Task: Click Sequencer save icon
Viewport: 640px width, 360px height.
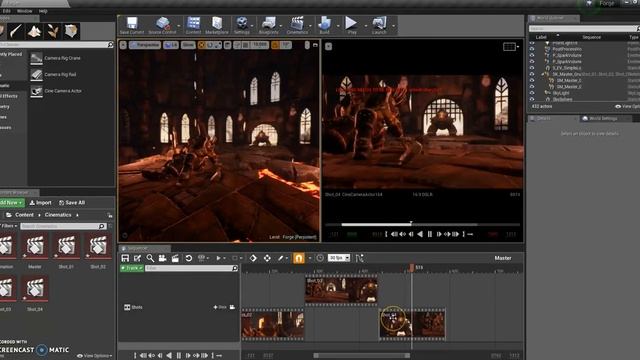Action: (x=125, y=258)
